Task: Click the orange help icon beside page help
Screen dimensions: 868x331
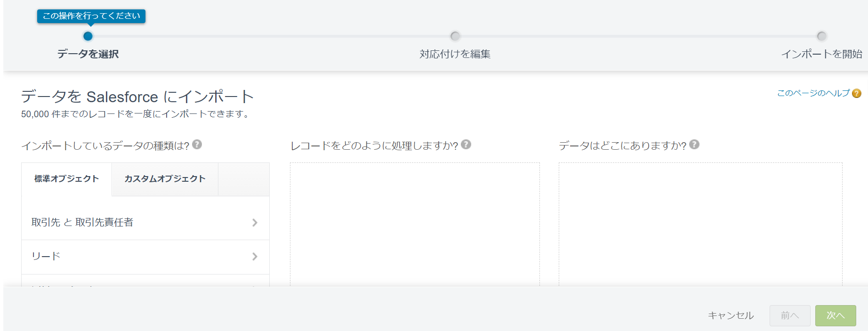Action: pyautogui.click(x=857, y=93)
